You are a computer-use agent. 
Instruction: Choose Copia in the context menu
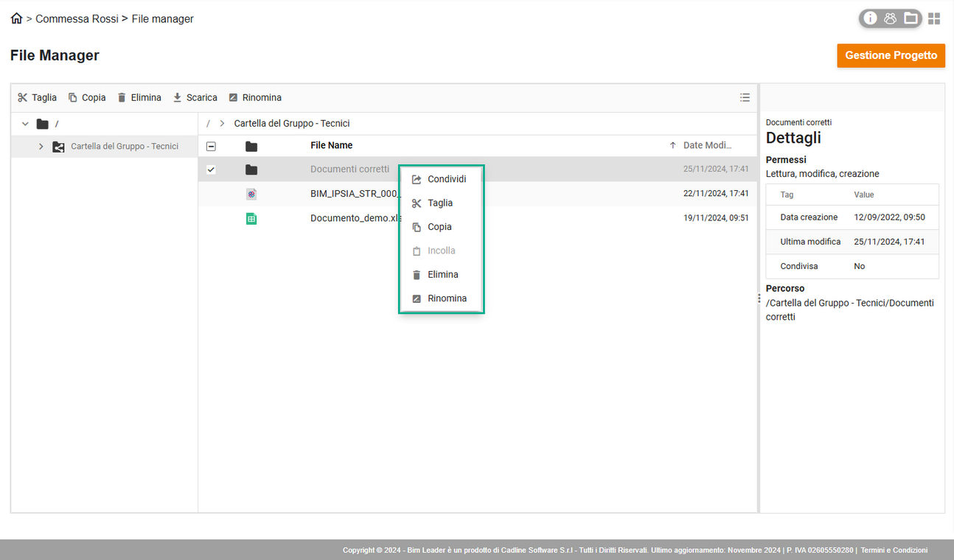pos(442,227)
